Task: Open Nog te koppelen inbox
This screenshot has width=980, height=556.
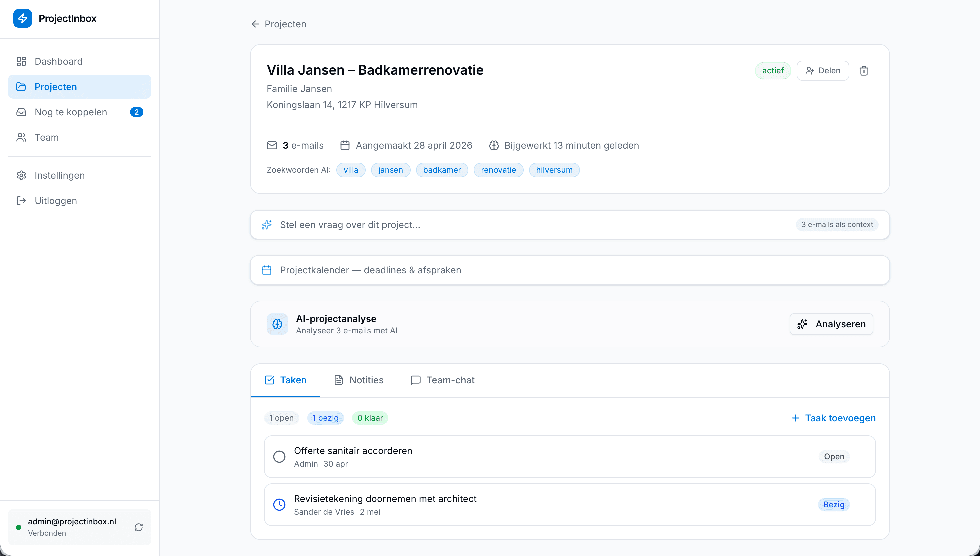Action: [70, 112]
